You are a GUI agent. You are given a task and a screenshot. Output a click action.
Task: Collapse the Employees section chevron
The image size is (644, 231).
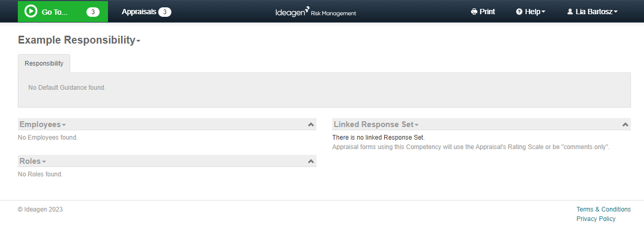coord(311,125)
